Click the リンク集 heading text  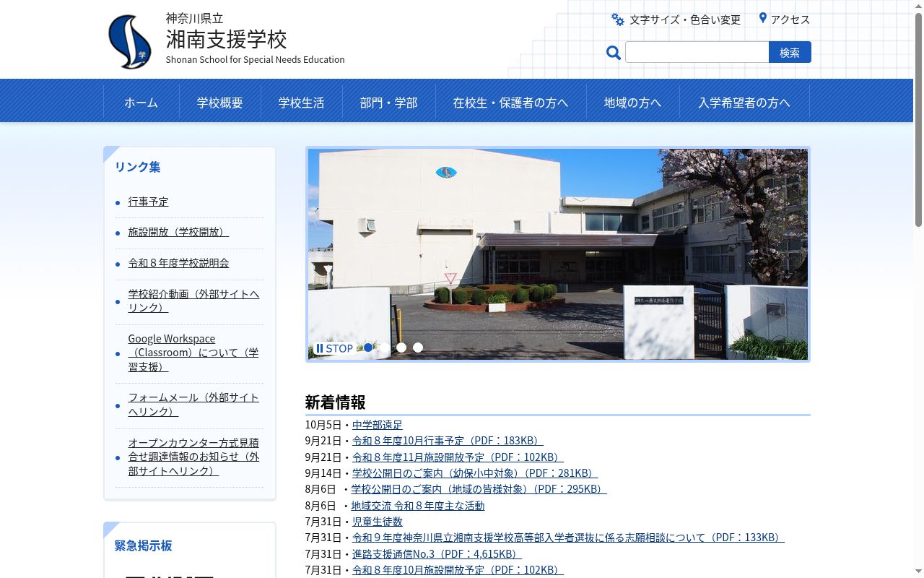(138, 167)
